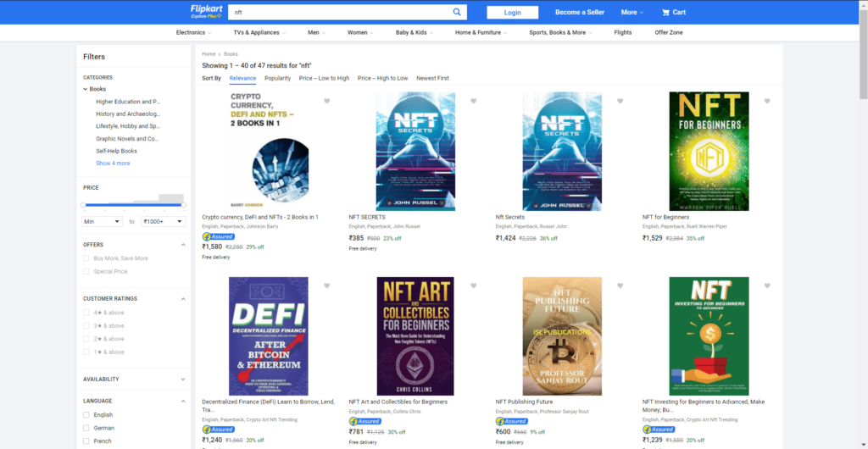Wishlist heart for Nft Secrets ₹1,424 book
The width and height of the screenshot is (868, 449).
click(620, 101)
